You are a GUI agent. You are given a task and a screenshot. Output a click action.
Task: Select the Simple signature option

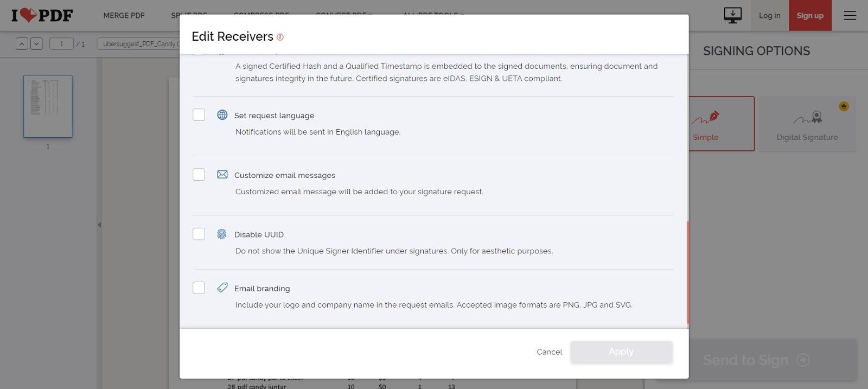coord(722,124)
